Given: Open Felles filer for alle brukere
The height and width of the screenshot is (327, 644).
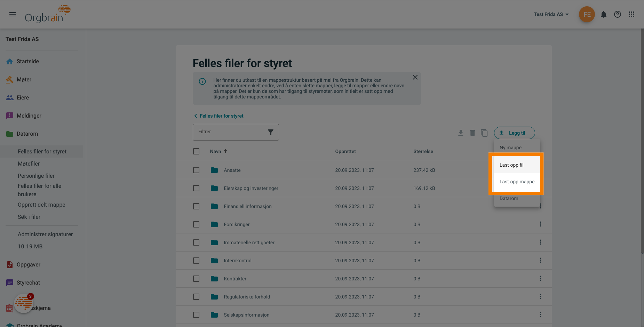Looking at the screenshot, I should pos(39,190).
